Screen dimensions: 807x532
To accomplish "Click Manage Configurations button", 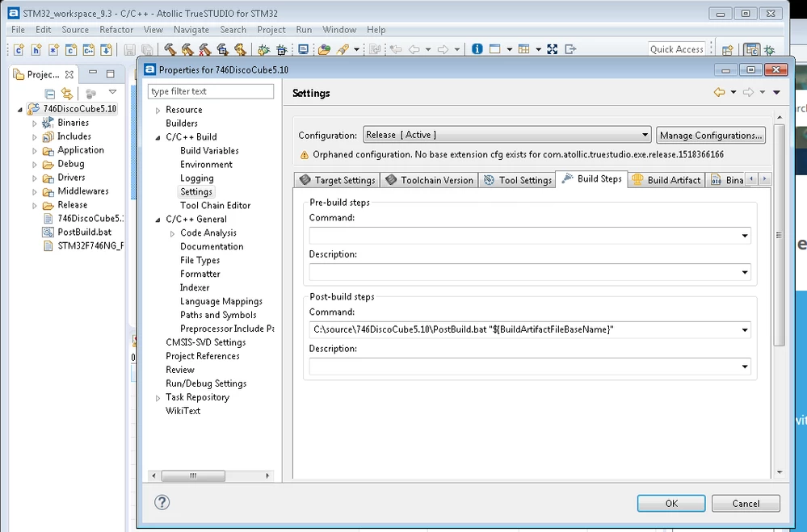I will (711, 136).
